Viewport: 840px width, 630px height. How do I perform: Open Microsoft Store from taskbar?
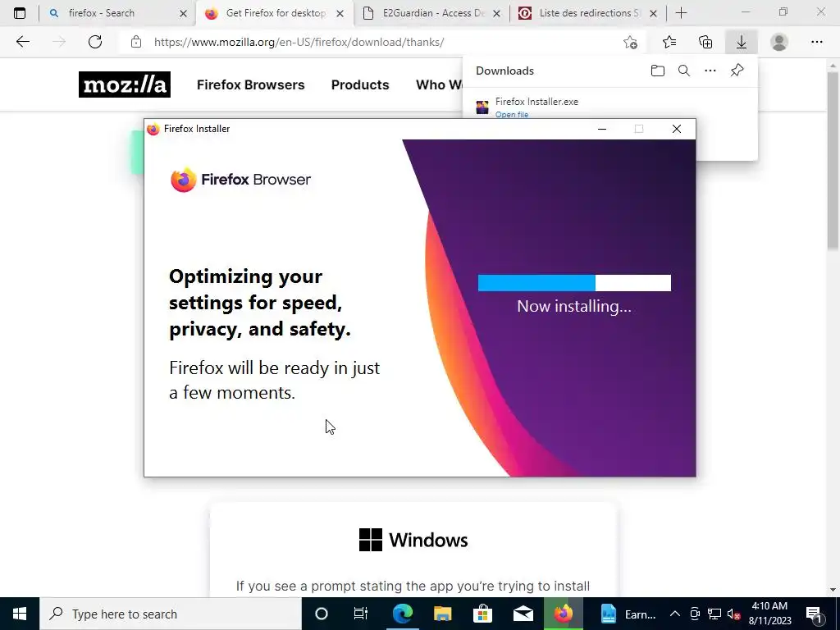click(482, 614)
